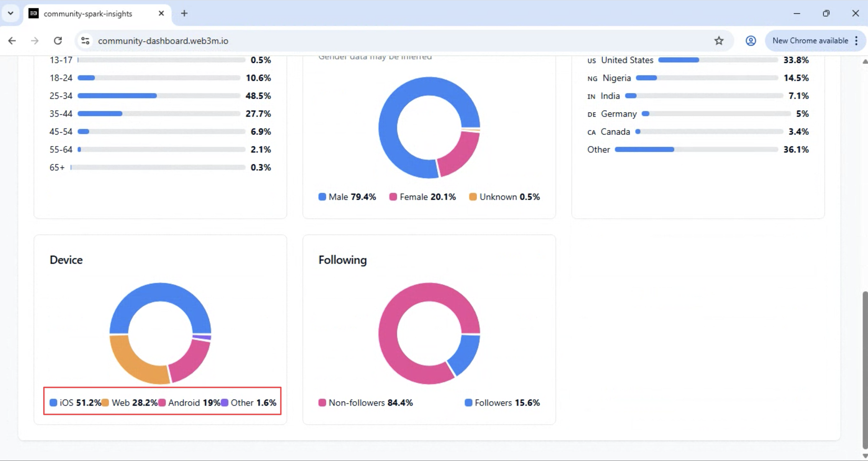Image resolution: width=868 pixels, height=461 pixels.
Task: Click the iOS blue legend swatch
Action: pyautogui.click(x=53, y=403)
